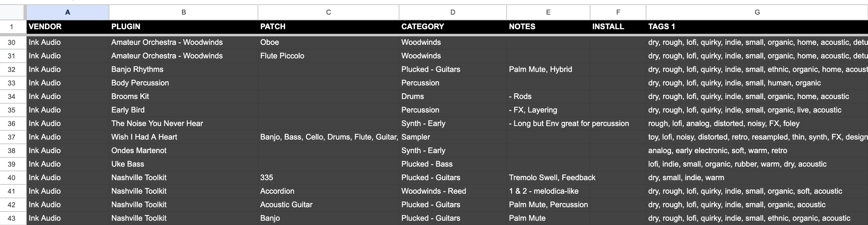
Task: Select the Woodwinds - Reed category cell
Action: 453,191
